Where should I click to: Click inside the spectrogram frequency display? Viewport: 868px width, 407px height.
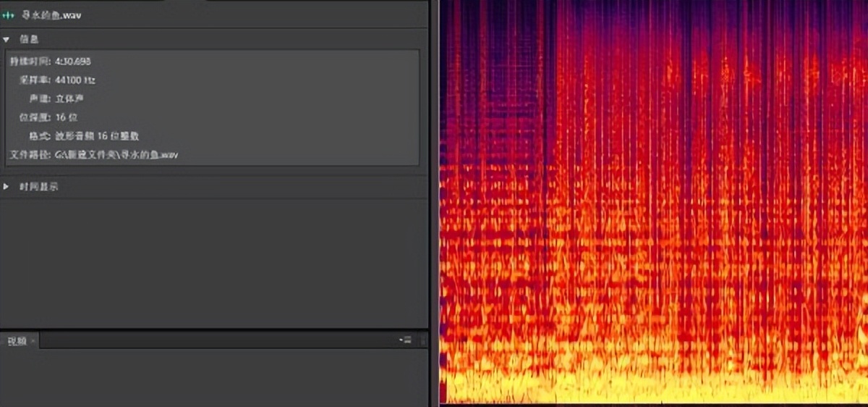(x=653, y=201)
